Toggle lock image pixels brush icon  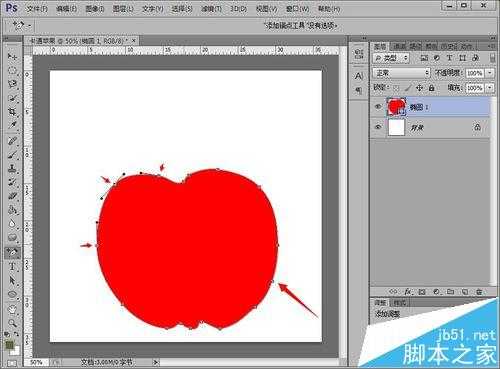[408, 88]
